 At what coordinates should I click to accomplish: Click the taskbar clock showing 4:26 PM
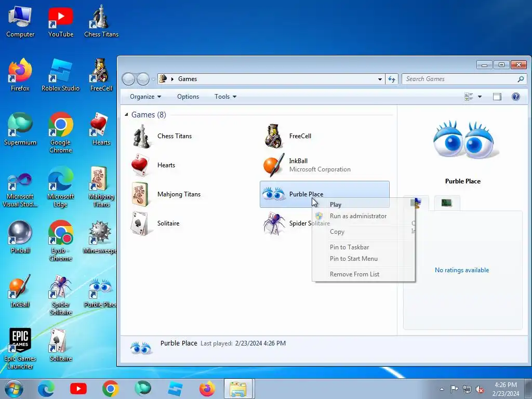click(506, 389)
